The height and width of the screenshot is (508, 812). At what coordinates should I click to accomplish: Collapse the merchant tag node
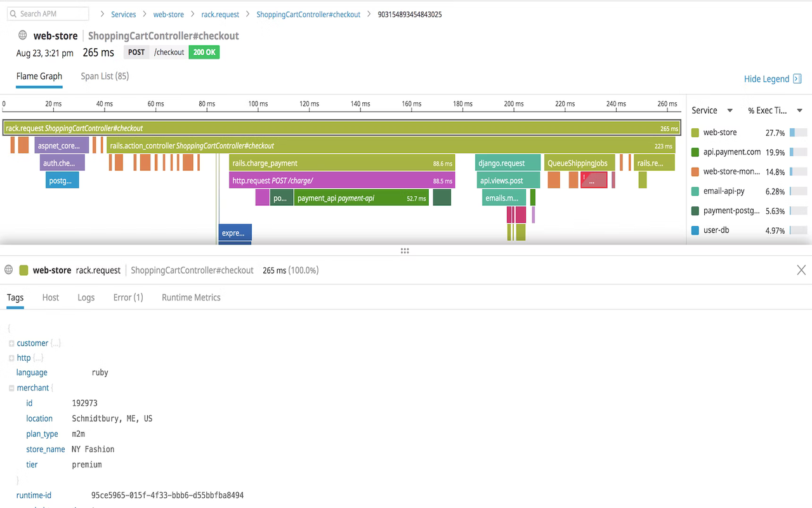click(11, 388)
